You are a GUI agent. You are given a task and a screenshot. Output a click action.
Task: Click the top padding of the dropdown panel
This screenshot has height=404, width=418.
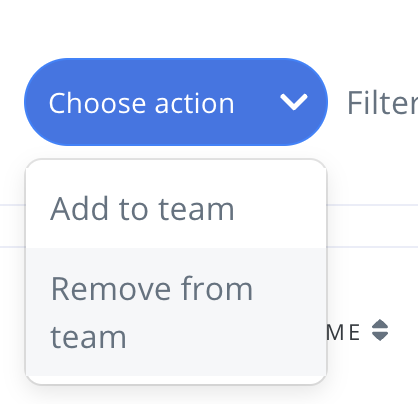pyautogui.click(x=176, y=165)
